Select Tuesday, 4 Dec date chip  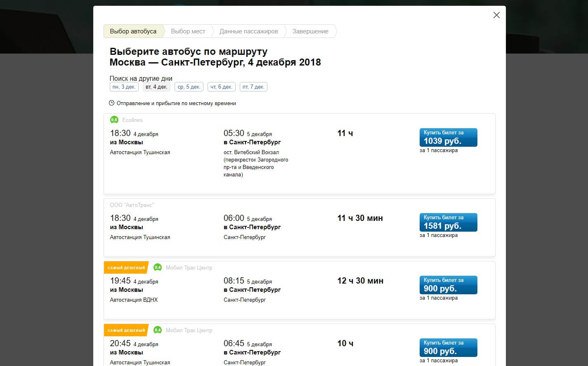click(156, 87)
